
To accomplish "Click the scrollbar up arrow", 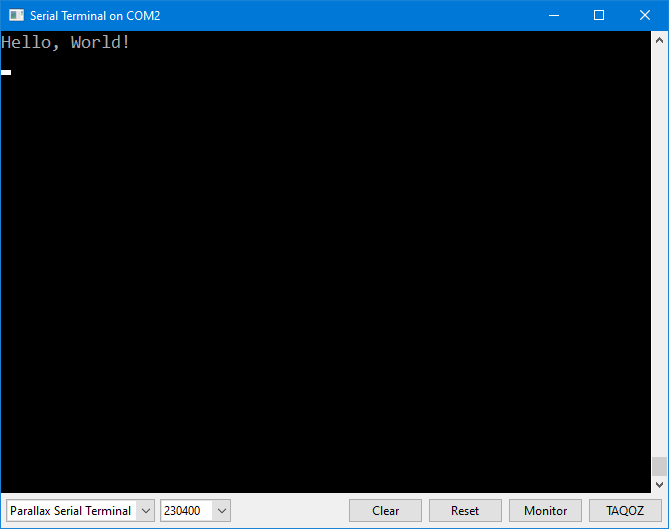I will 659,39.
